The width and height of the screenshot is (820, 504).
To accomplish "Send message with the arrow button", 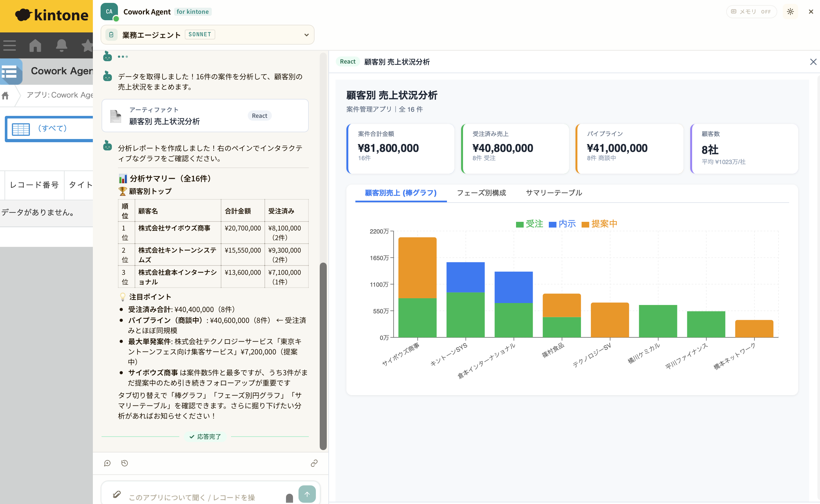I will tap(307, 494).
